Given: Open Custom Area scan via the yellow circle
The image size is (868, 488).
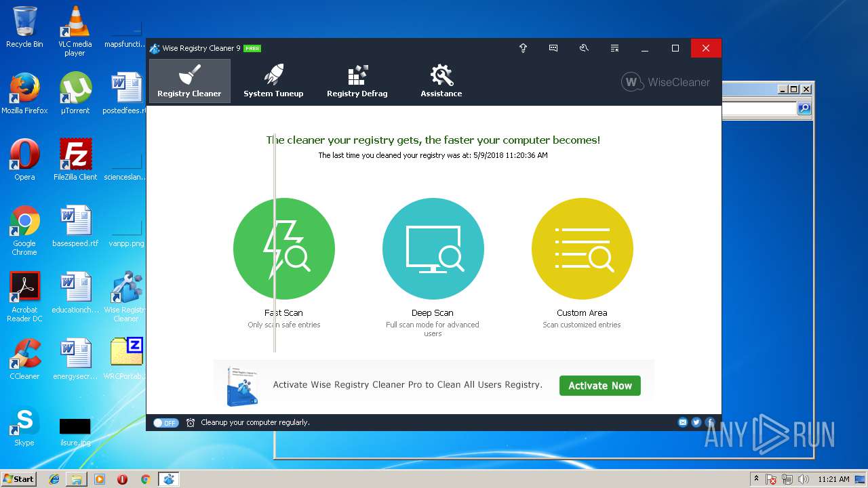Looking at the screenshot, I should click(x=582, y=249).
